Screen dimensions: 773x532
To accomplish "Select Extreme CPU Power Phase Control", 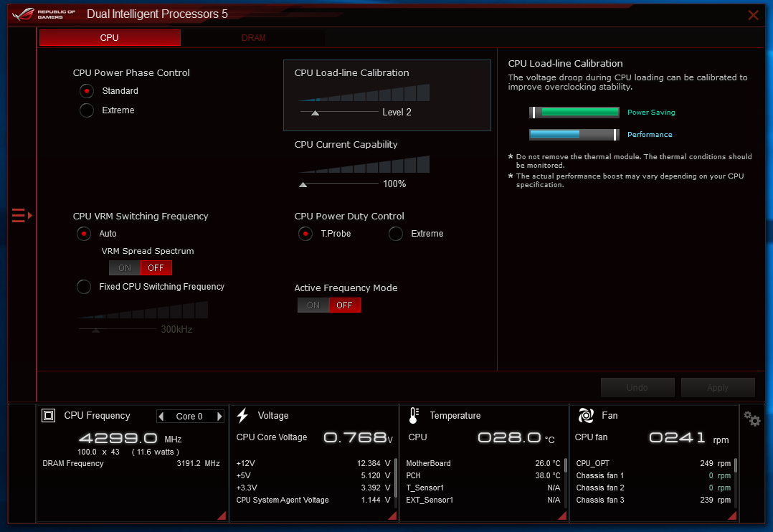I will tap(87, 110).
